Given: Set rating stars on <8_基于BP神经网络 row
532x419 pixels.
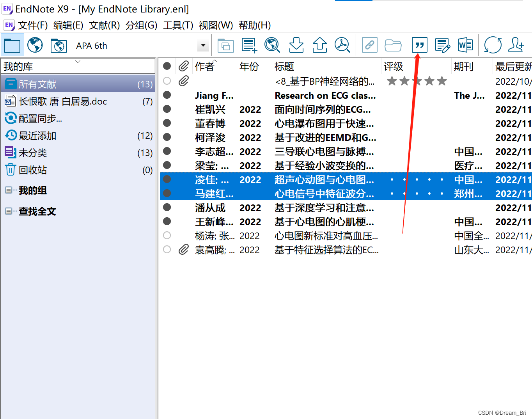Looking at the screenshot, I should point(417,81).
